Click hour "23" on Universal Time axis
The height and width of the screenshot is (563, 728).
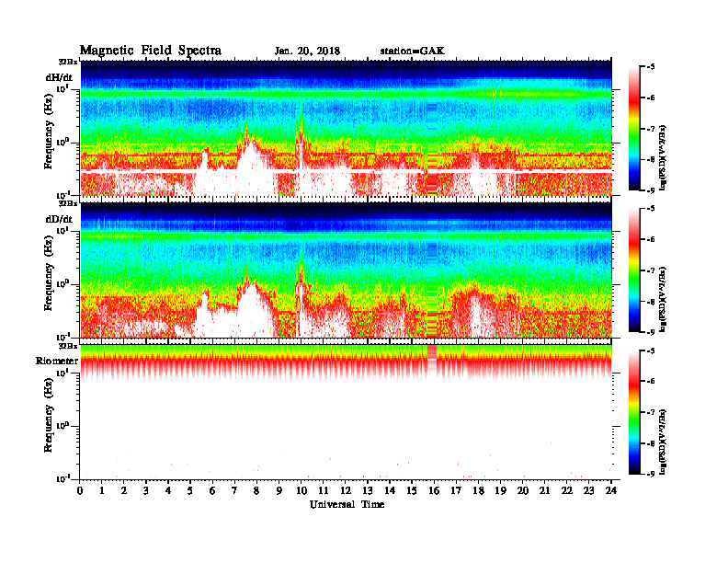click(x=589, y=491)
